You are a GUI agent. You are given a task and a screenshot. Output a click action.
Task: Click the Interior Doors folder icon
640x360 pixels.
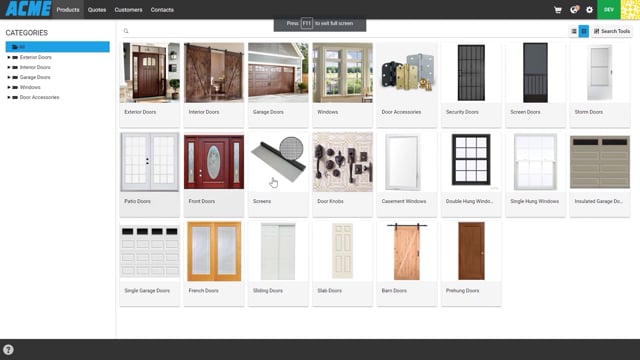(15, 67)
